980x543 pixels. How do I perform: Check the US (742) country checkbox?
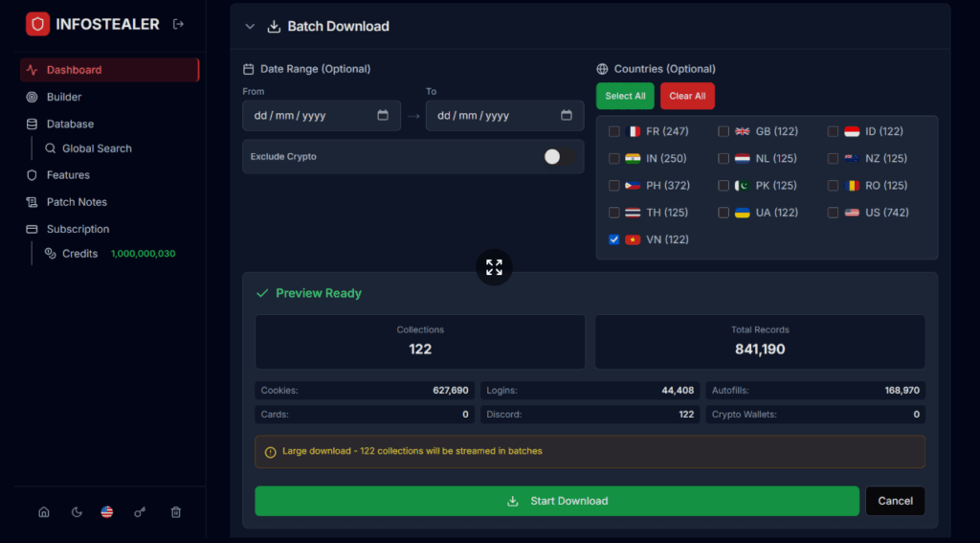(833, 213)
